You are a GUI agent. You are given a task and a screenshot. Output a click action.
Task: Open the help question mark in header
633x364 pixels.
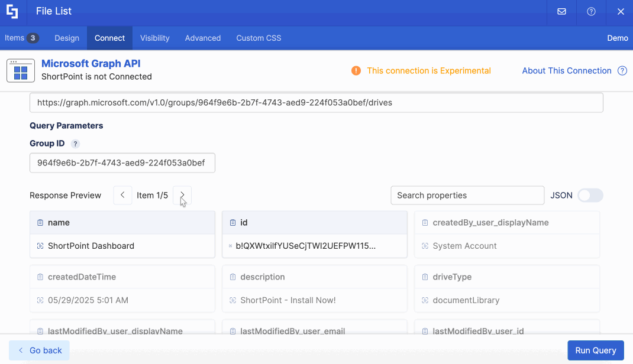[591, 11]
